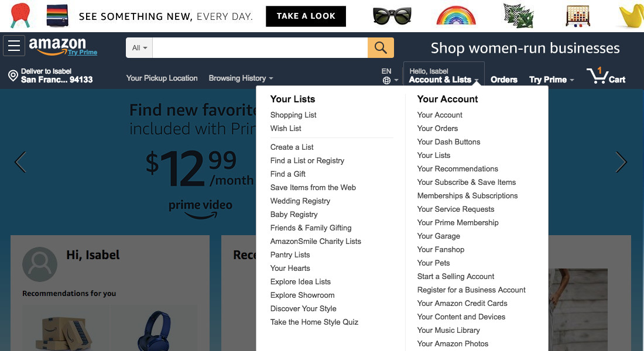Click the Take a Look button
Image resolution: width=644 pixels, height=351 pixels.
(x=306, y=16)
